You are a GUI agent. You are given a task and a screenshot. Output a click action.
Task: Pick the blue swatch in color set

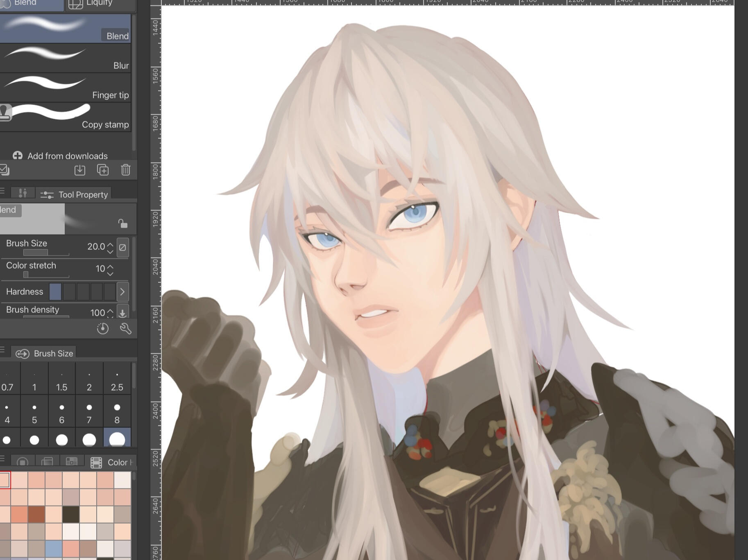point(54,548)
